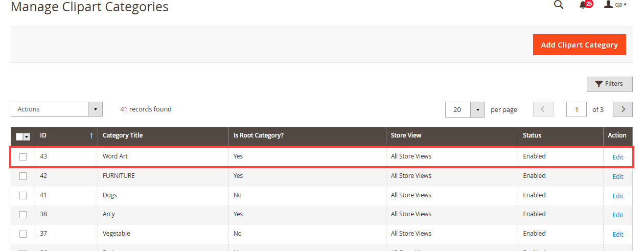Image resolution: width=644 pixels, height=251 pixels.
Task: Click the page number input field
Action: click(577, 109)
